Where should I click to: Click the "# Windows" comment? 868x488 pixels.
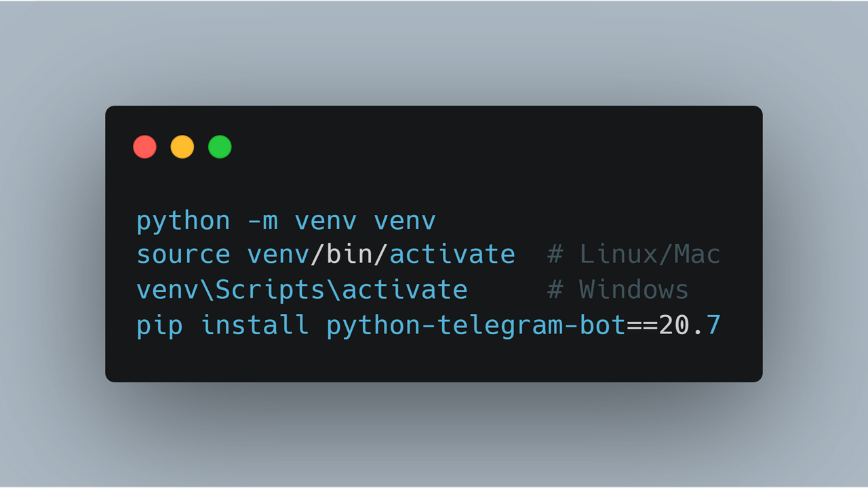pyautogui.click(x=618, y=290)
